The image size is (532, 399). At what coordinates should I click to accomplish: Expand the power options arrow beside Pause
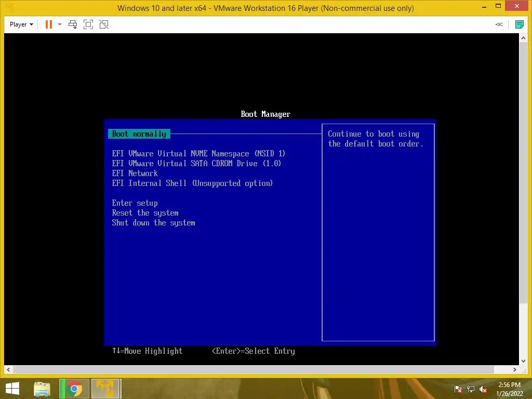point(60,24)
